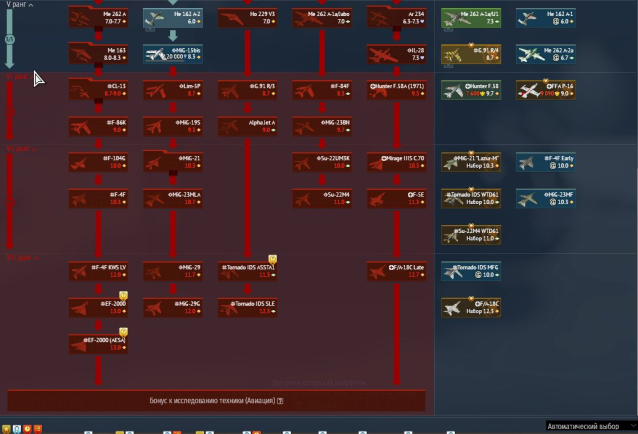Select the Tornado IDS MFG pack card
The image size is (638, 434).
(x=470, y=271)
